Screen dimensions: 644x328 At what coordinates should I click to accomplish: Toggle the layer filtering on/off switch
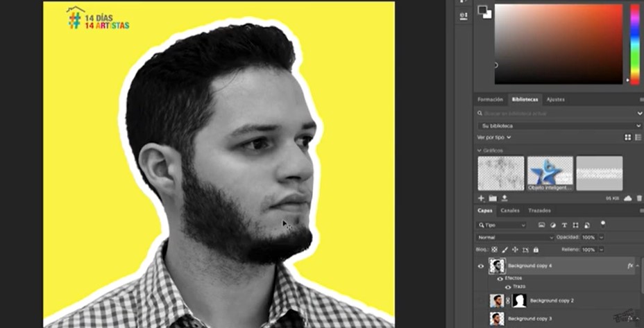602,224
